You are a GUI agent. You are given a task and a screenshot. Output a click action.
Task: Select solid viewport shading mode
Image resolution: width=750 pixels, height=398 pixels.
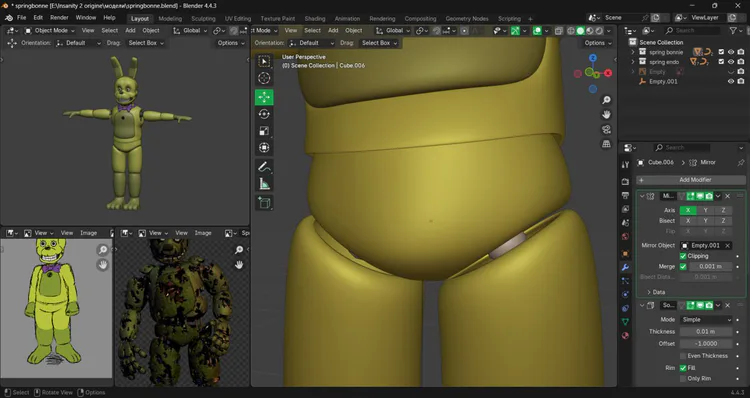[580, 31]
